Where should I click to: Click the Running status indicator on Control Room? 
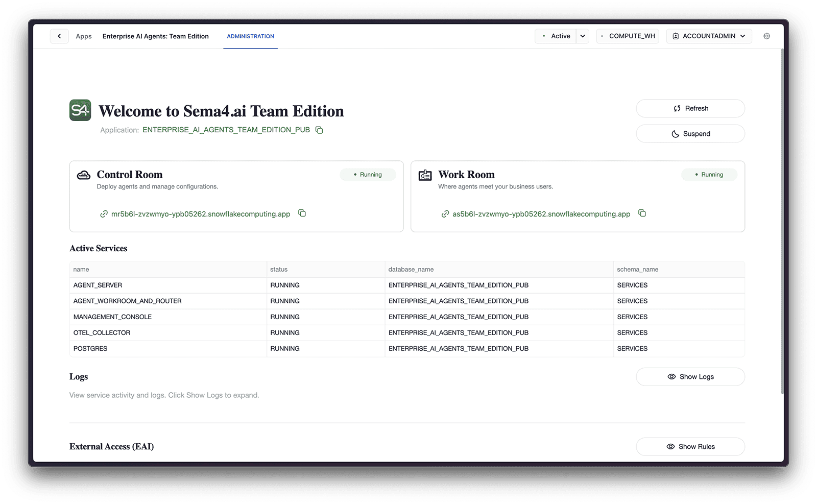click(x=368, y=174)
